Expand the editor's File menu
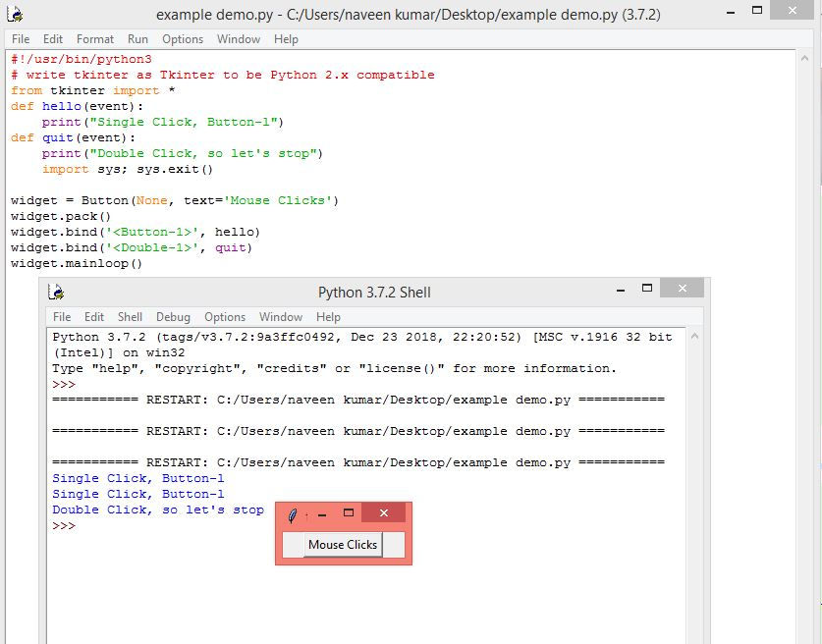Screen dimensions: 822x644 [21, 39]
